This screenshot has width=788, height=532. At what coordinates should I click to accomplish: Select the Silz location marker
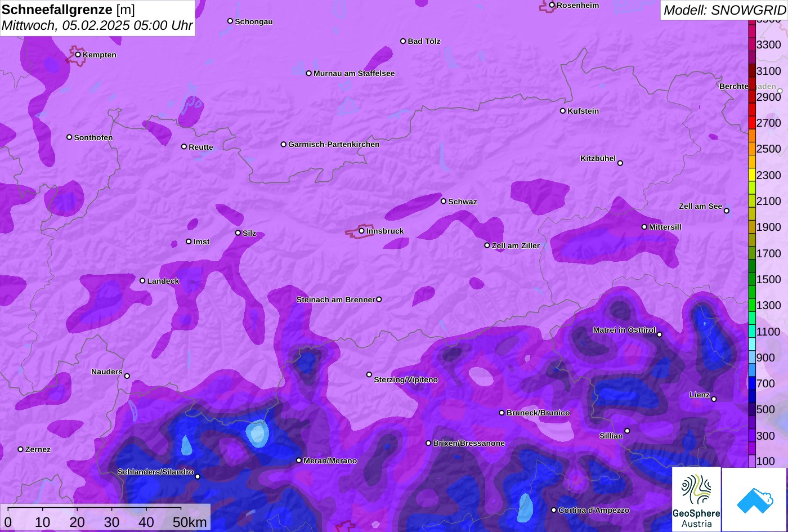click(x=238, y=233)
